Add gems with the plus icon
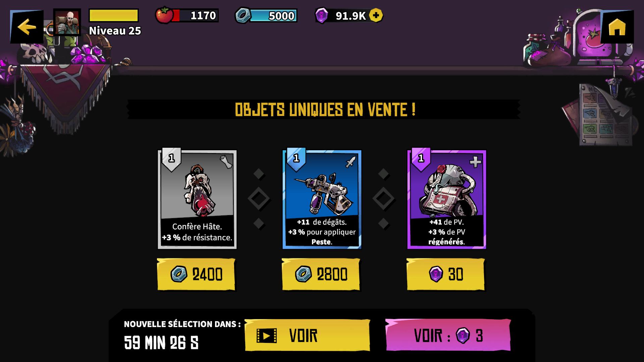This screenshot has height=362, width=644. tap(376, 15)
